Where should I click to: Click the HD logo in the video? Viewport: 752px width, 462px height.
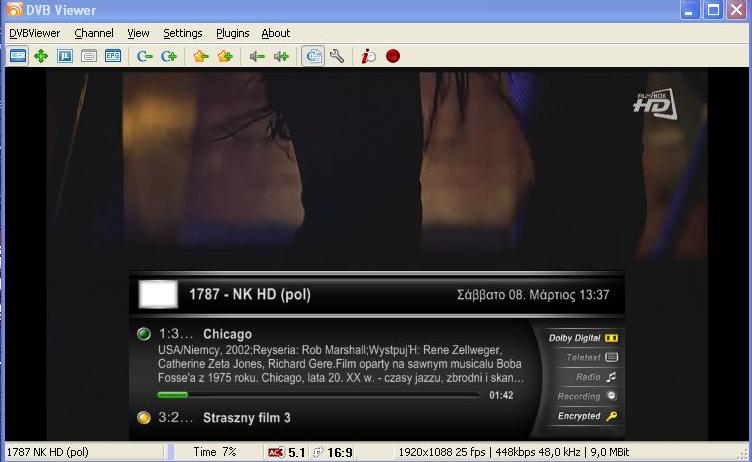(655, 104)
